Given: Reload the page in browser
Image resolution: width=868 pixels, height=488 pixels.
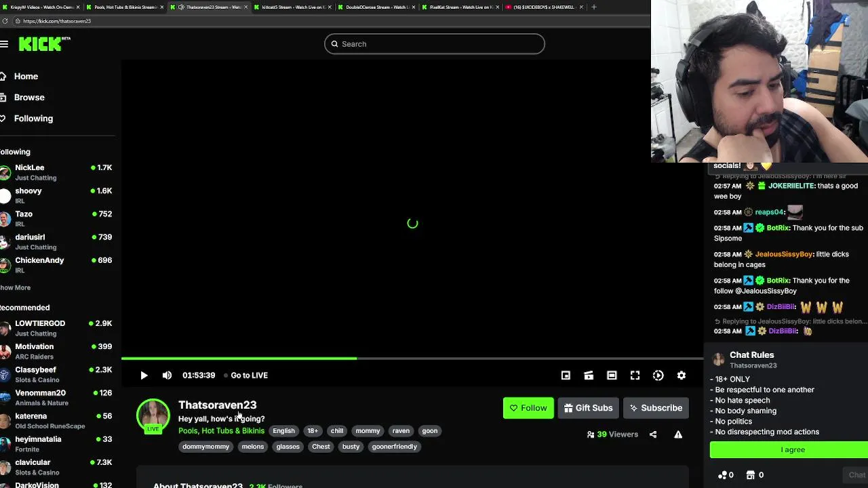Looking at the screenshot, I should tap(5, 21).
